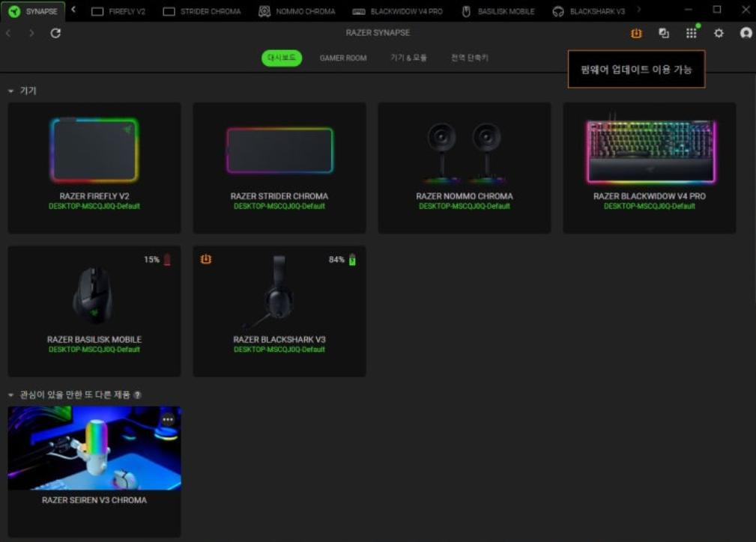Click the BlackShark V3 firmware update icon
The width and height of the screenshot is (756, 542).
point(206,259)
